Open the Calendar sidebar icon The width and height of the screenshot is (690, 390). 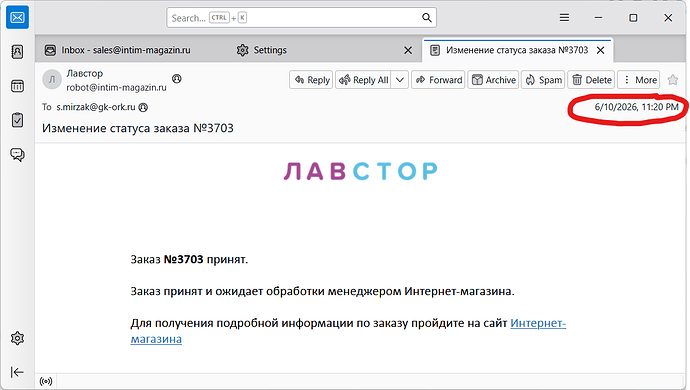[x=17, y=86]
